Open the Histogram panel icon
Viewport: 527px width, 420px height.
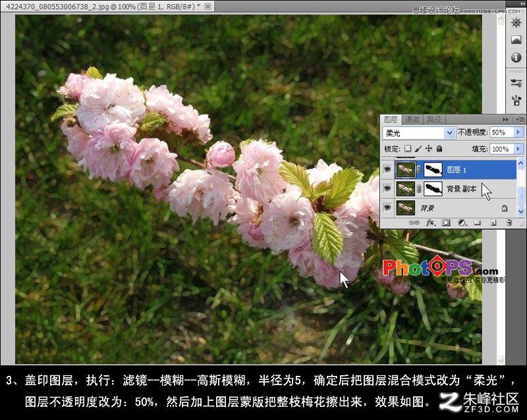516,40
